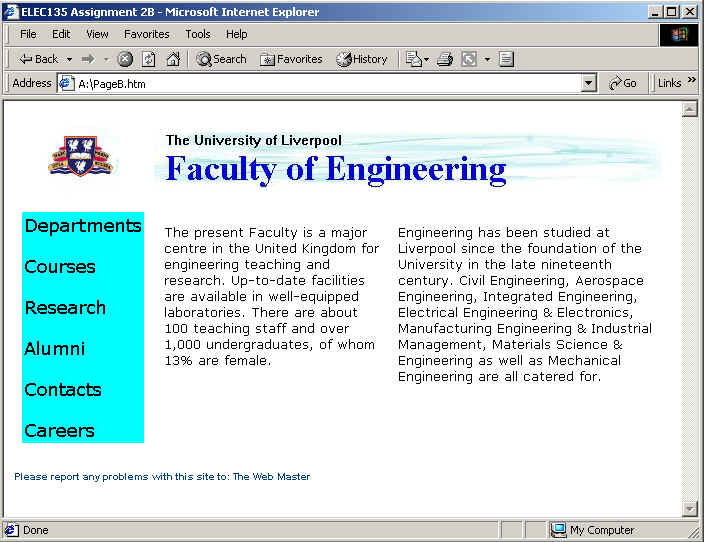Open the Research navigation link

(65, 308)
